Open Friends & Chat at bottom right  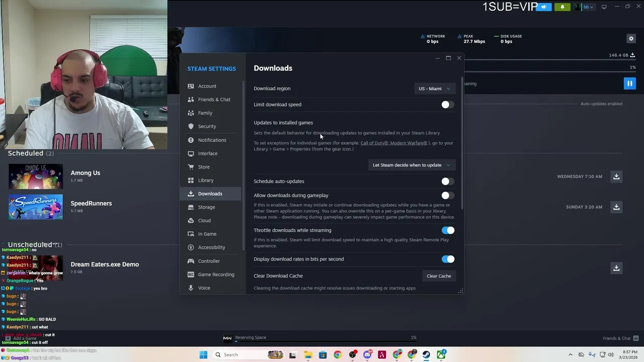(x=620, y=338)
